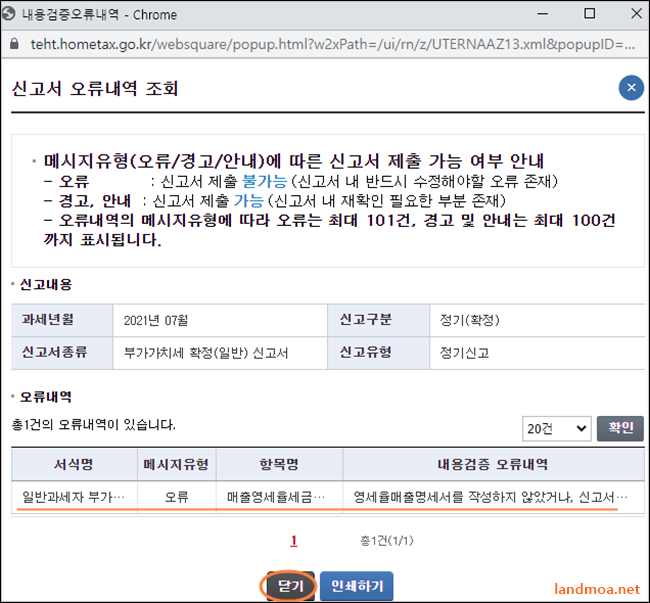
Task: Click the 정기(확정) value
Action: 469,320
